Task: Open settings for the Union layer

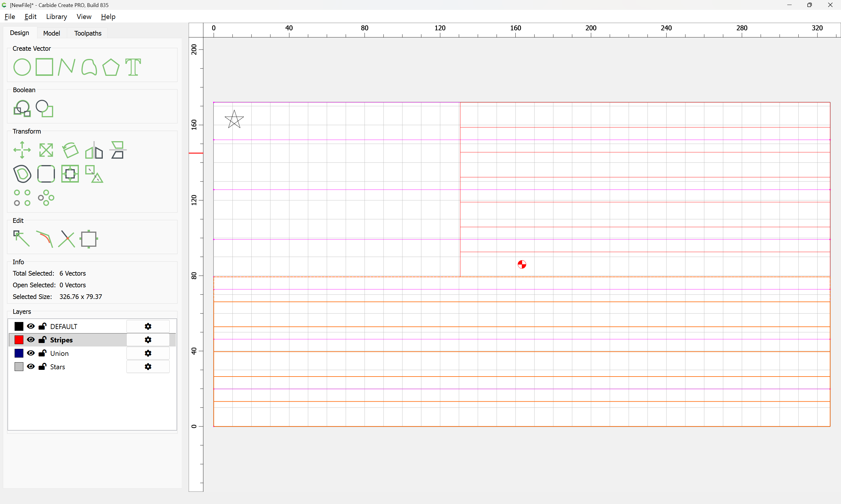Action: (x=148, y=353)
